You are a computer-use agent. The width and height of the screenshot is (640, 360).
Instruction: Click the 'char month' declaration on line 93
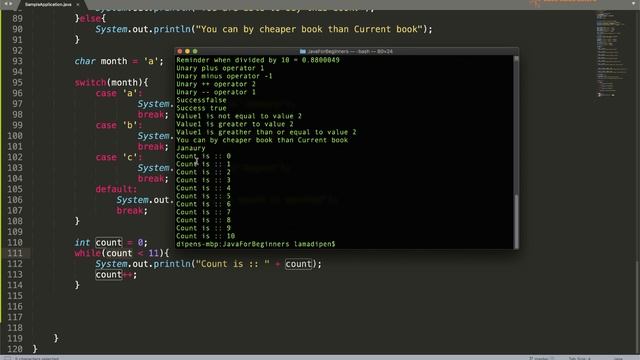pos(101,61)
